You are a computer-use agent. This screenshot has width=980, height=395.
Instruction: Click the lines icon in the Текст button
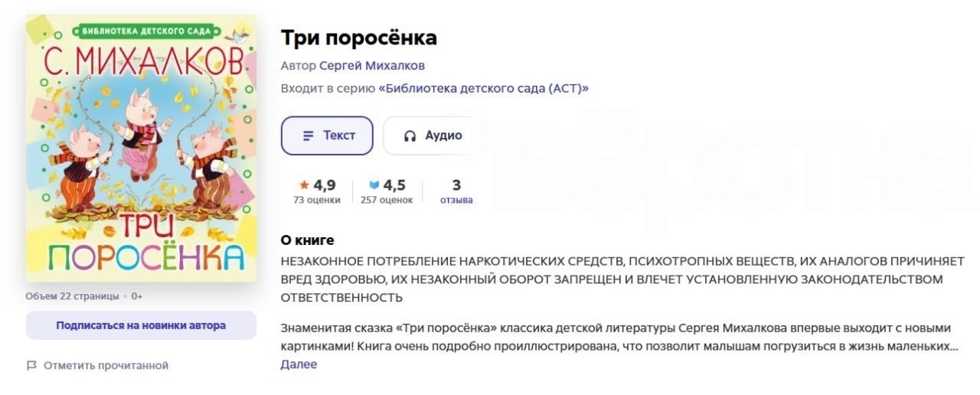click(309, 135)
